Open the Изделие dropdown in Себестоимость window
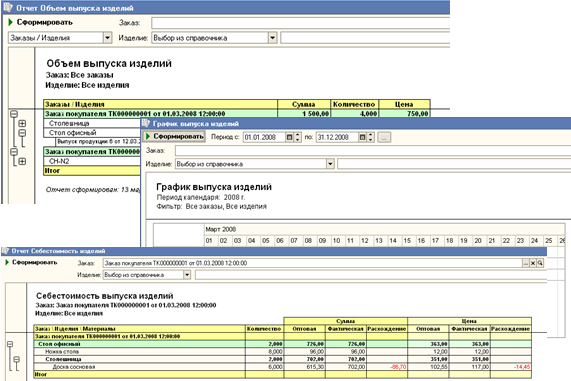Image resolution: width=571 pixels, height=381 pixels. [x=187, y=275]
